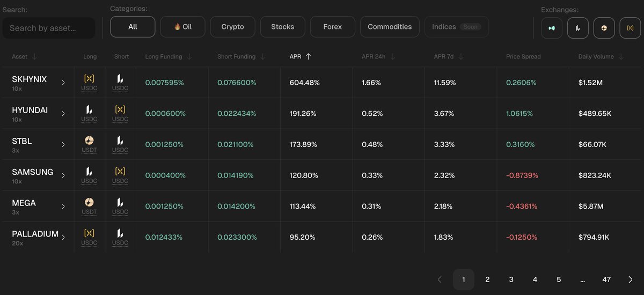The height and width of the screenshot is (295, 644).
Task: Click the $66.07K daily volume
Action: click(x=592, y=144)
